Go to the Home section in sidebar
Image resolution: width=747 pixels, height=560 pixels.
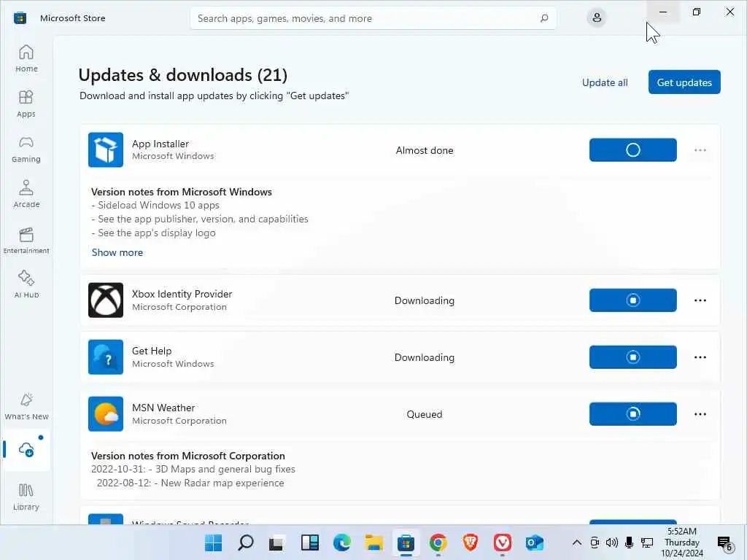tap(26, 58)
